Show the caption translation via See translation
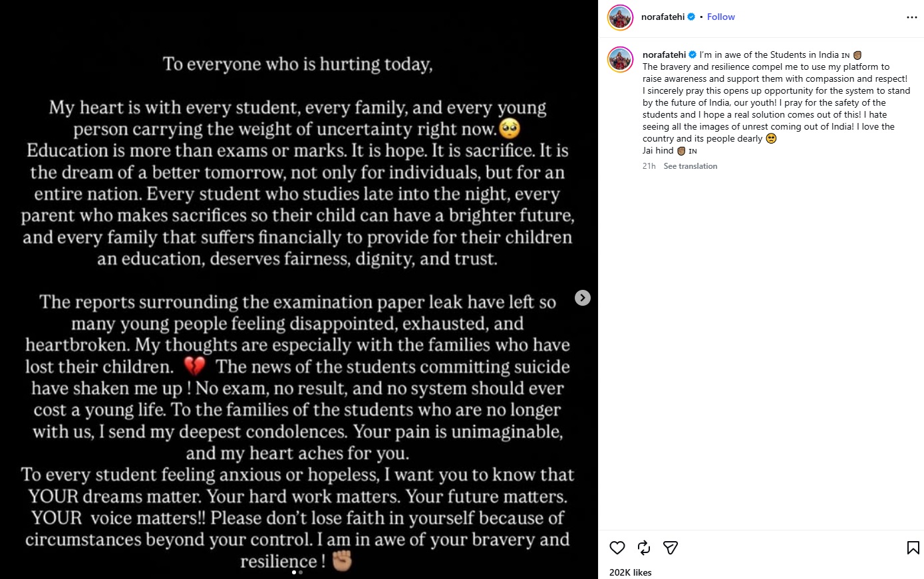This screenshot has height=579, width=924. 691,166
